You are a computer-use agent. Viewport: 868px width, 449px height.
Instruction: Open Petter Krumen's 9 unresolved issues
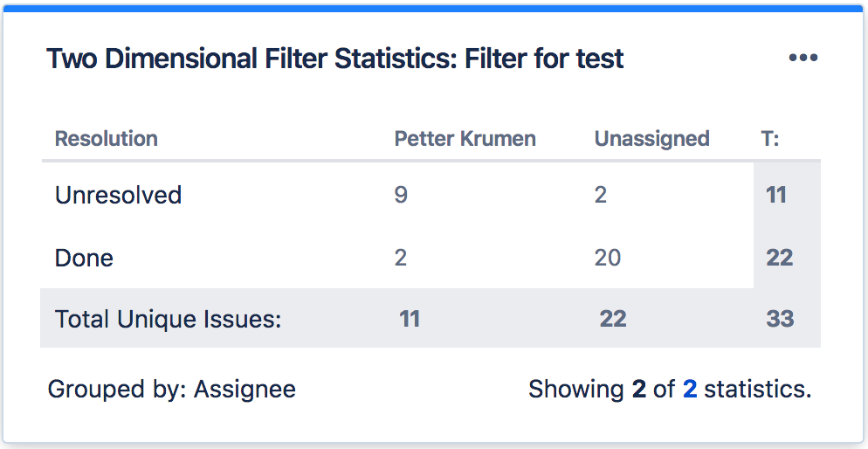tap(401, 195)
